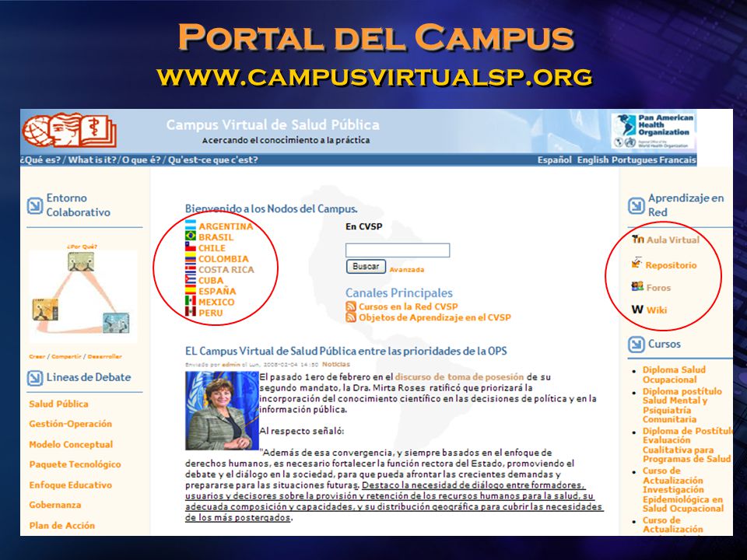Click the Foros people icon

pyautogui.click(x=637, y=286)
